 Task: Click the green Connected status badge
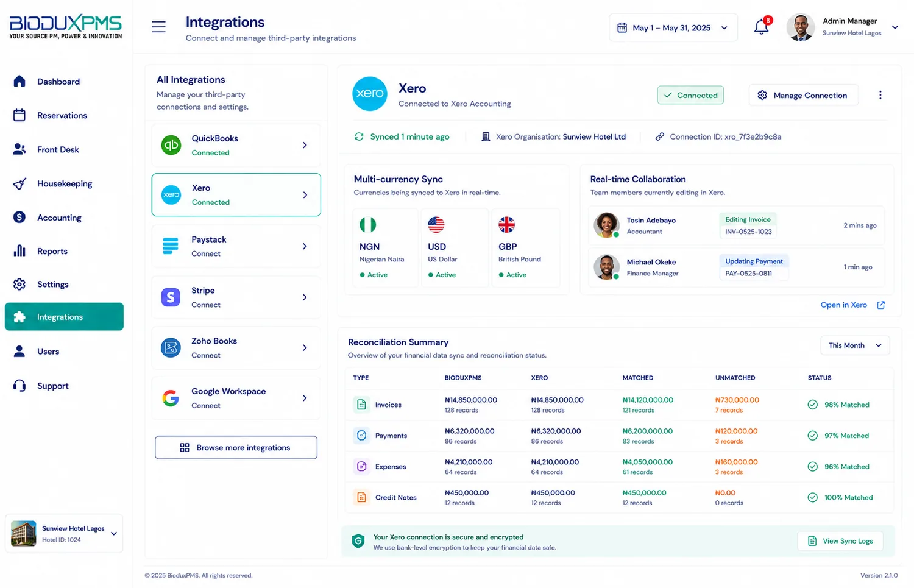click(690, 95)
